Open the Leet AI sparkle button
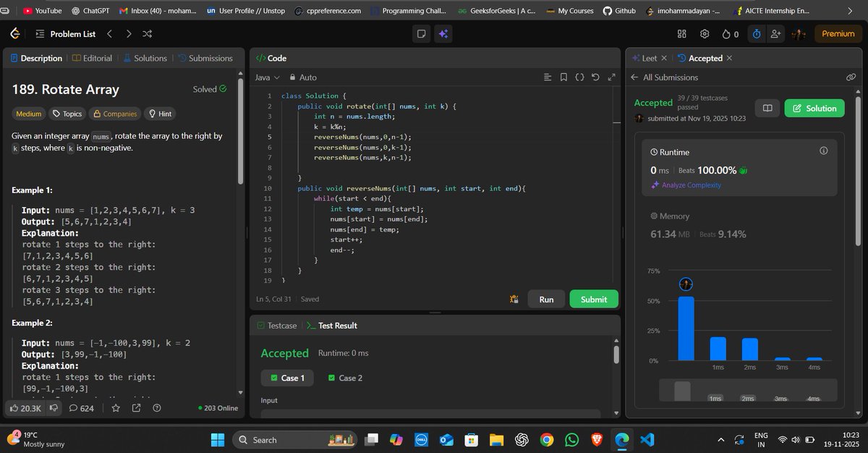This screenshot has height=453, width=868. click(x=443, y=34)
